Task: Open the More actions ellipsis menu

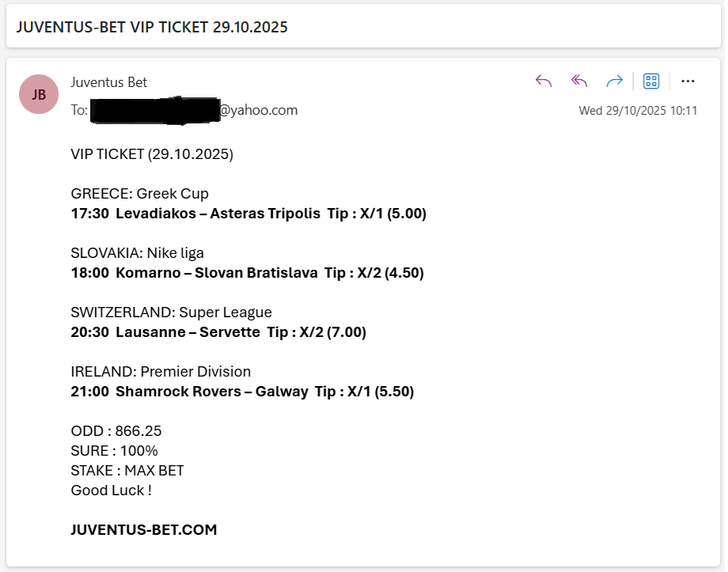Action: 688,81
